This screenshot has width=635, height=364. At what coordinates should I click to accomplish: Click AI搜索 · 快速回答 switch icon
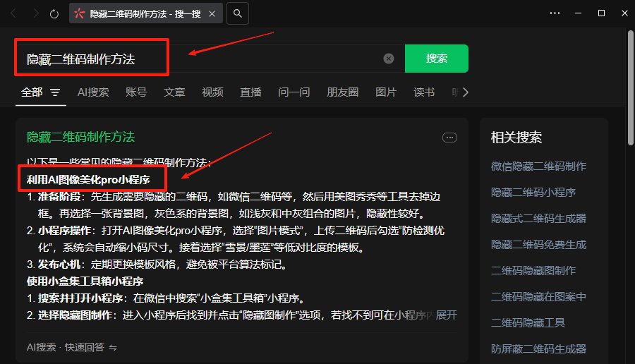113,348
